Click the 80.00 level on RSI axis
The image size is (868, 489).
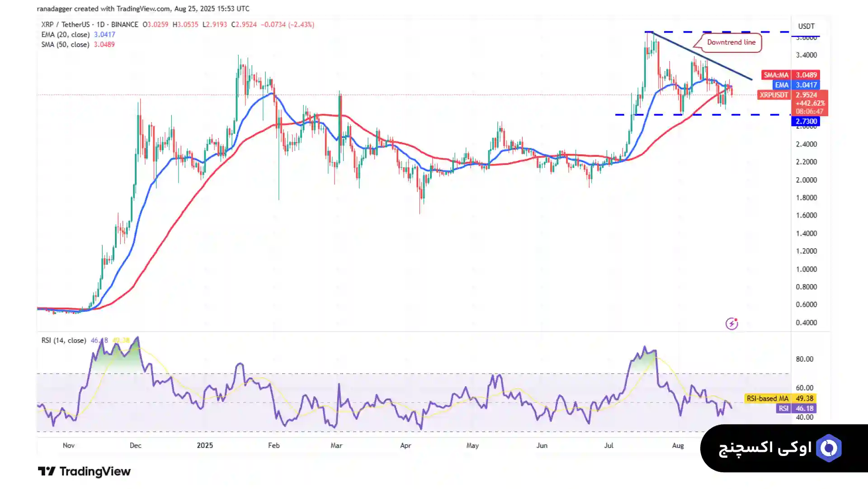tap(804, 359)
